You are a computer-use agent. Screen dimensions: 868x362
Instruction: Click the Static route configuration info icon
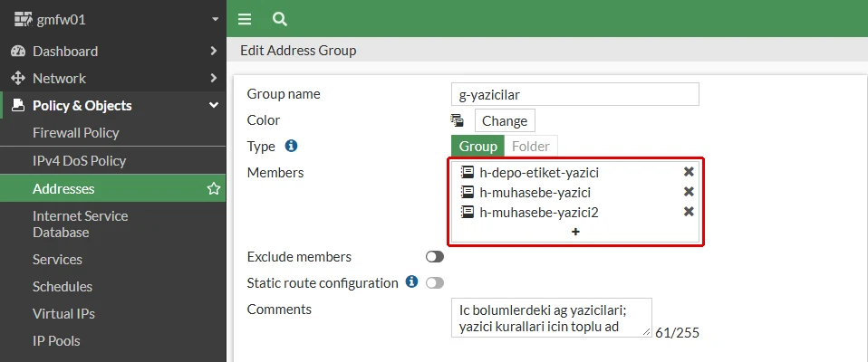[x=411, y=281]
